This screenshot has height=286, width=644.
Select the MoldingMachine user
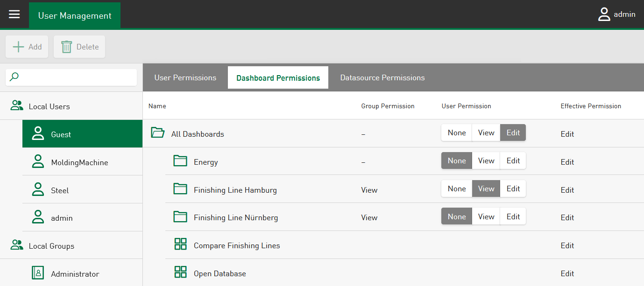pyautogui.click(x=79, y=162)
